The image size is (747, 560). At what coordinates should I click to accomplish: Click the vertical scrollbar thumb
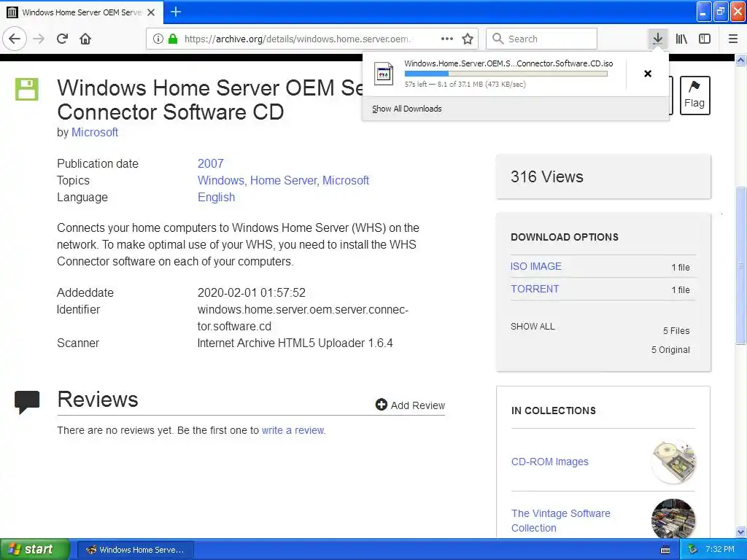click(741, 265)
